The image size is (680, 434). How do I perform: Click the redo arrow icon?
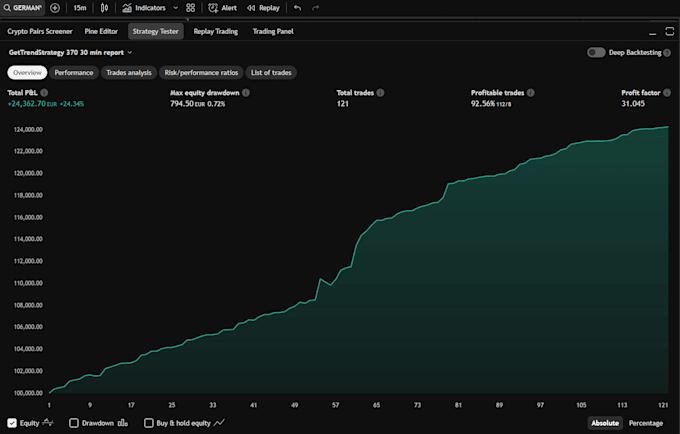point(316,7)
